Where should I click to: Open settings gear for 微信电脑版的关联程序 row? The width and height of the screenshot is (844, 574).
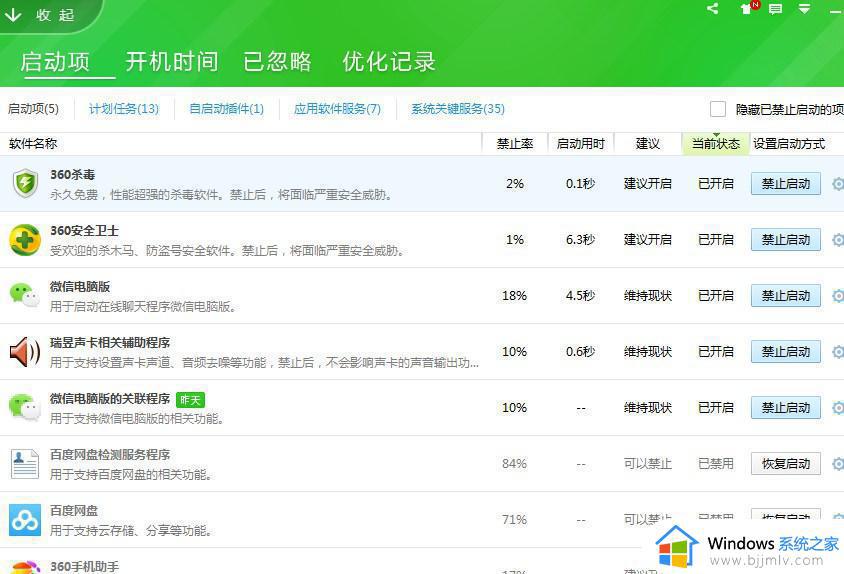pyautogui.click(x=838, y=408)
